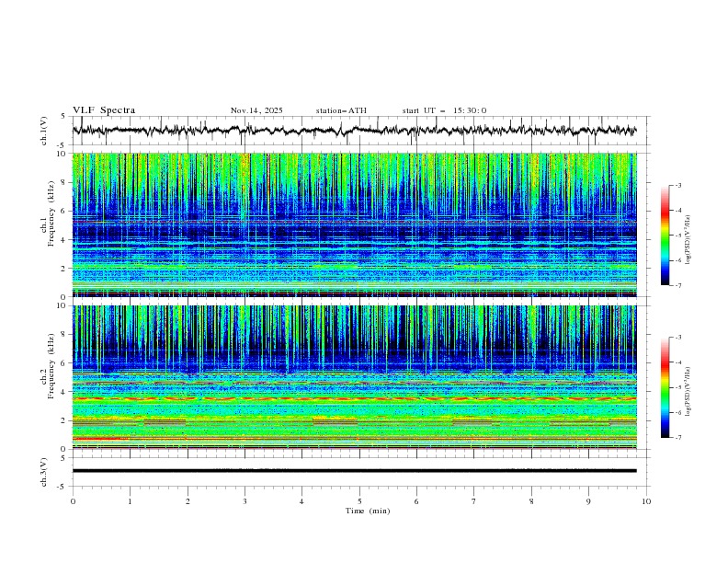Click the upper log(PSD) colorbar label
This screenshot has width=728, height=563.
tap(689, 236)
